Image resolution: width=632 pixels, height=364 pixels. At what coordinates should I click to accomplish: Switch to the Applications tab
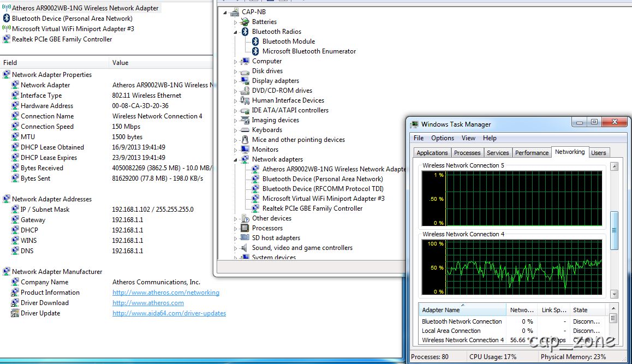[432, 153]
